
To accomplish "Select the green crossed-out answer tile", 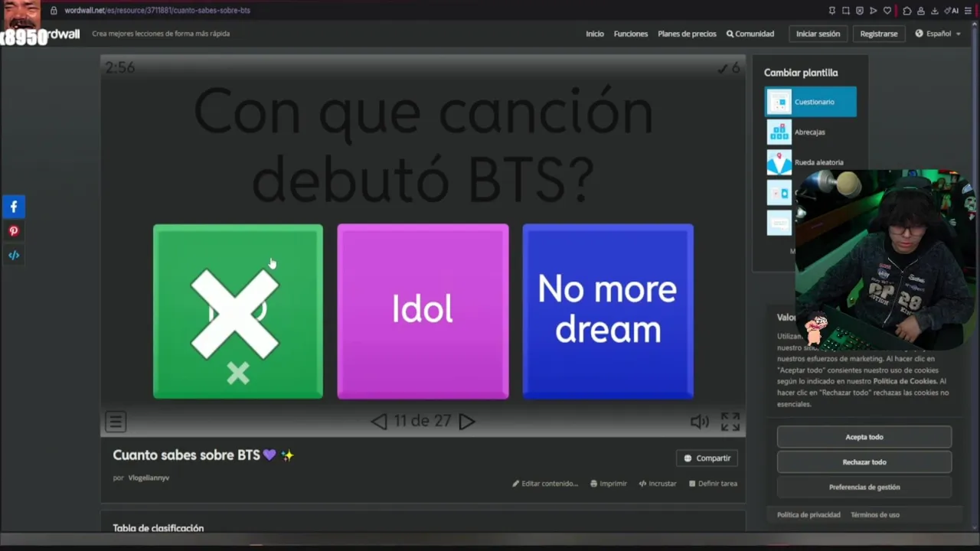I will [238, 311].
